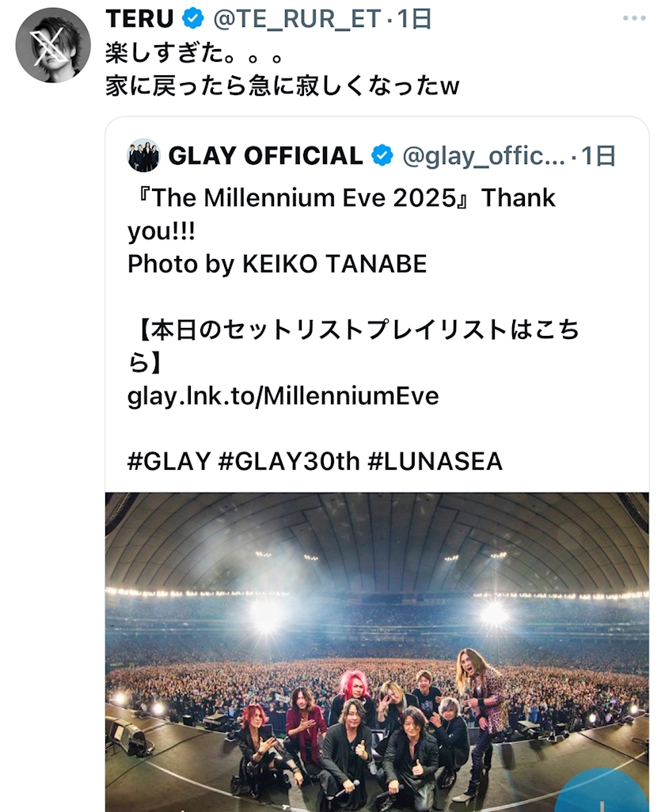Tap the GLAY OFFICIAL small avatar

(144, 156)
